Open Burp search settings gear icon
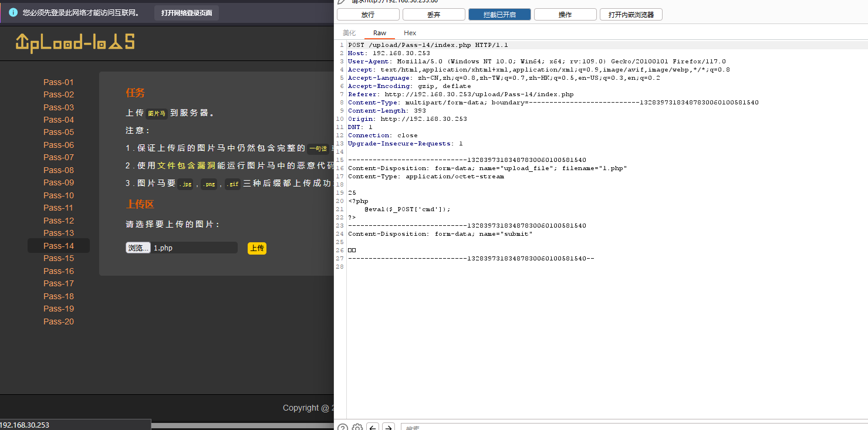 coord(357,426)
